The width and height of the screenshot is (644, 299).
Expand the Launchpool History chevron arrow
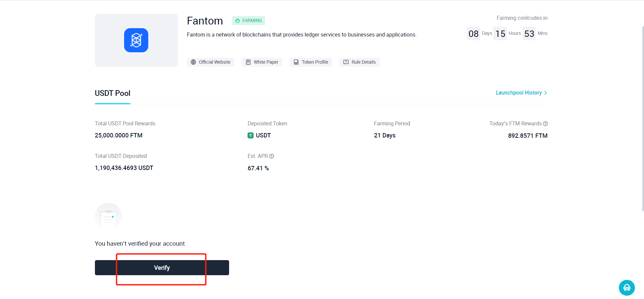(545, 93)
